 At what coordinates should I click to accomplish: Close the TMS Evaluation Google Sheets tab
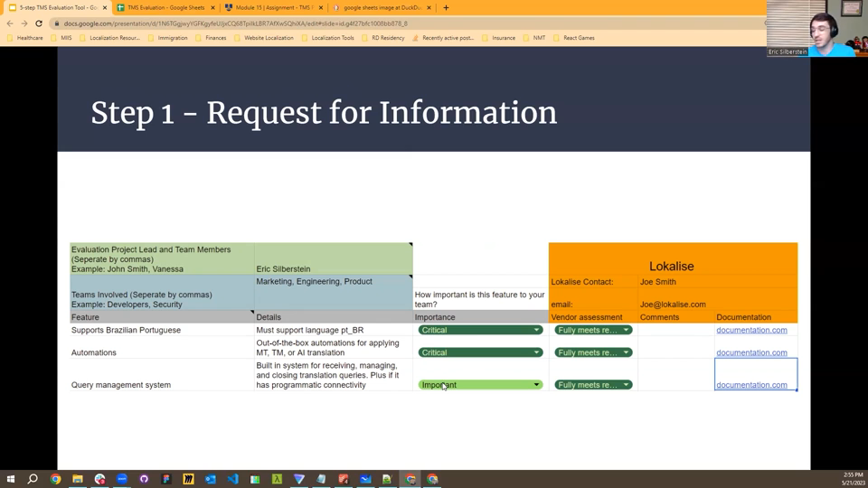click(212, 8)
